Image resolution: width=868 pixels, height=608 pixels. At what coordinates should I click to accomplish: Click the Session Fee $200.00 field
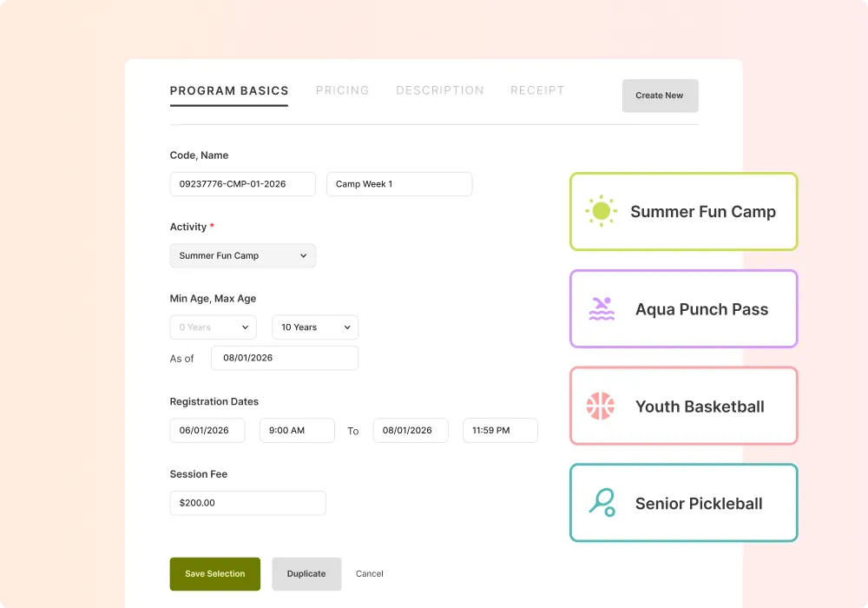click(248, 503)
